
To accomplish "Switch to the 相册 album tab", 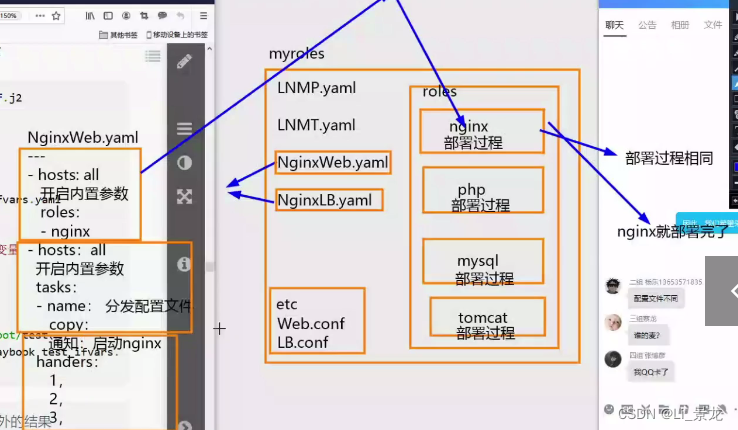I will tap(680, 25).
